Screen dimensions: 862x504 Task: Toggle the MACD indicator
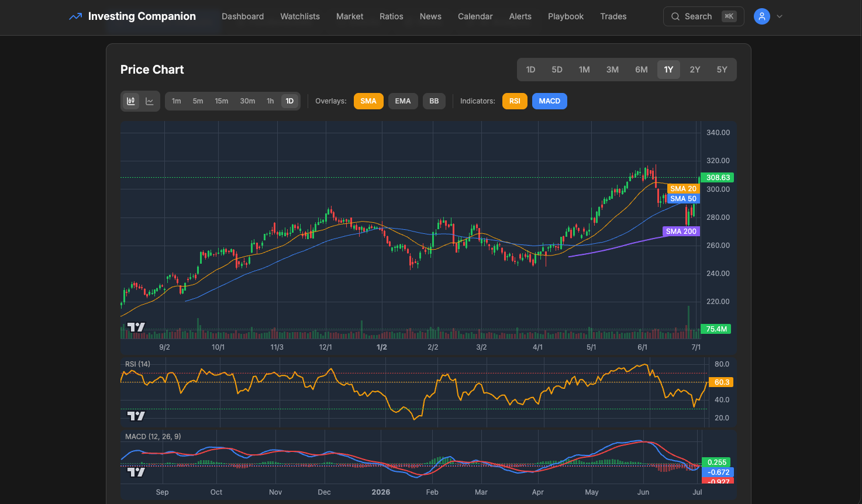pyautogui.click(x=550, y=101)
